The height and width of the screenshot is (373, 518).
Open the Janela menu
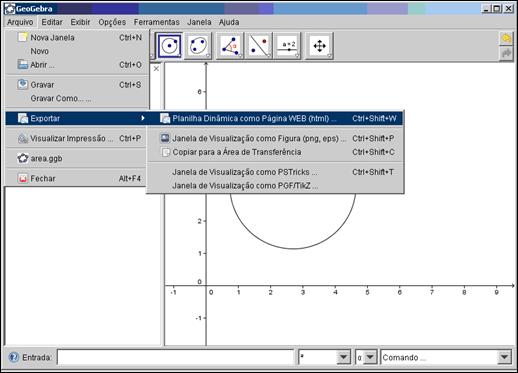199,22
